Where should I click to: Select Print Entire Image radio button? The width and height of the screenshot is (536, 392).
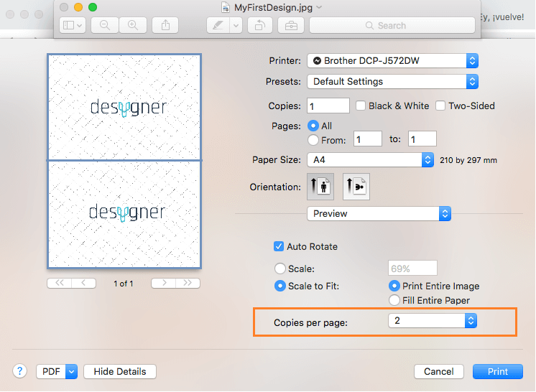coord(394,286)
